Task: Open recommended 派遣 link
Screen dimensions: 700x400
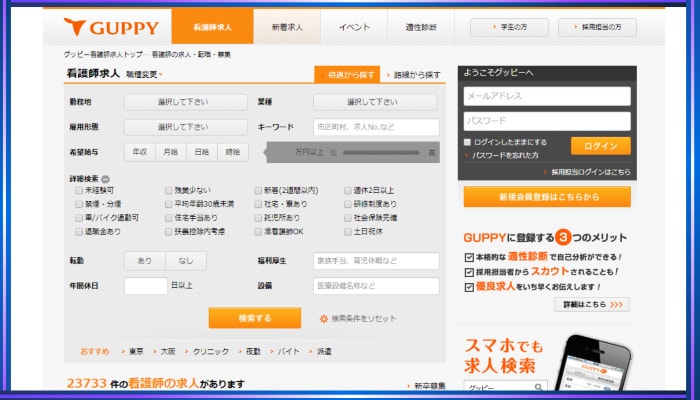Action: (x=324, y=352)
